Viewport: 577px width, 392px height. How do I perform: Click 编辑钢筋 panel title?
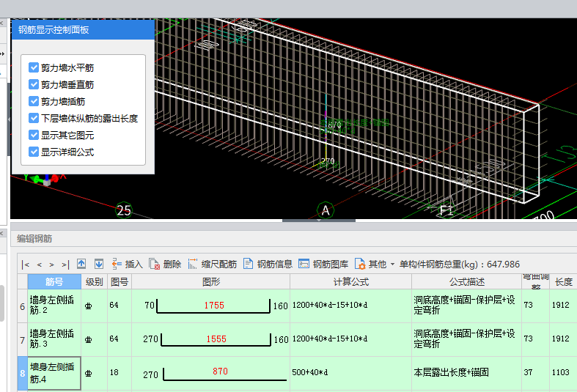point(34,239)
